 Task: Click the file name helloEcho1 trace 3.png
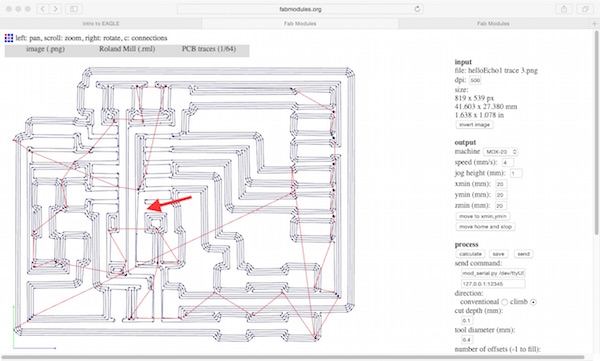(x=503, y=71)
